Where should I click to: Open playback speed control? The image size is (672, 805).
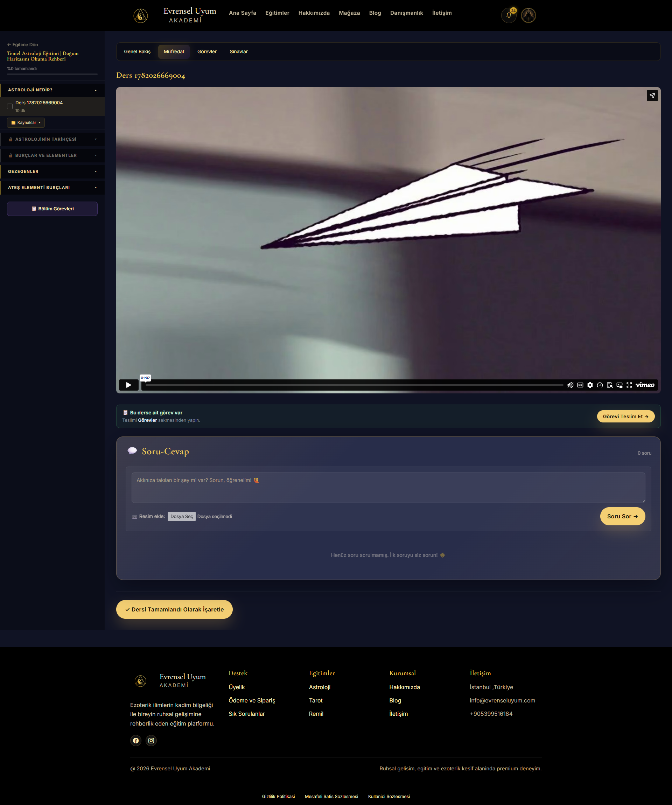(x=600, y=385)
